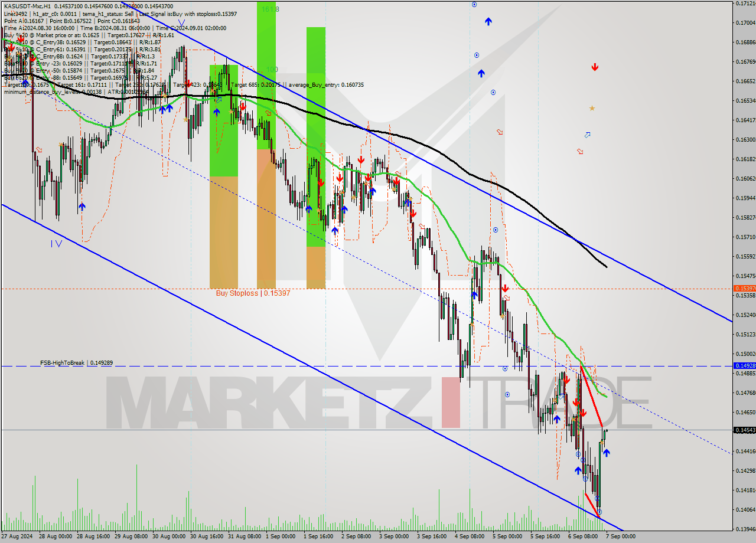This screenshot has height=543, width=756.
Task: Select the '1 Sep 16:00' time label
Action: (320, 537)
